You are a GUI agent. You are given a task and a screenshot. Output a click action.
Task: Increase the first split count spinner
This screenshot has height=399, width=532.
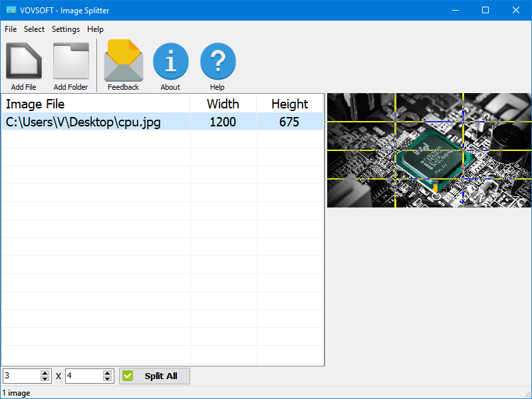(x=45, y=373)
